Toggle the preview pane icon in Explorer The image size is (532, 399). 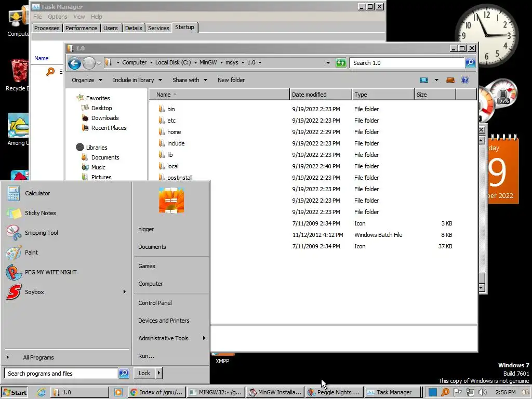[450, 80]
